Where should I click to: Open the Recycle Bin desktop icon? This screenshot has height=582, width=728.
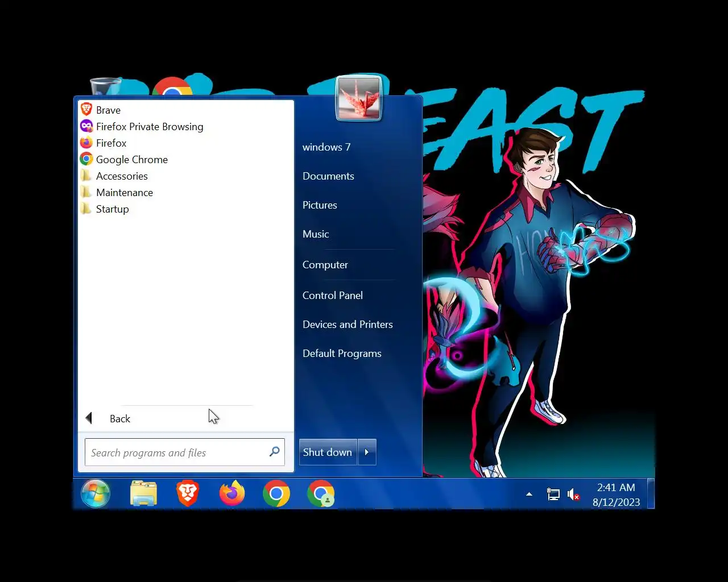pos(105,86)
